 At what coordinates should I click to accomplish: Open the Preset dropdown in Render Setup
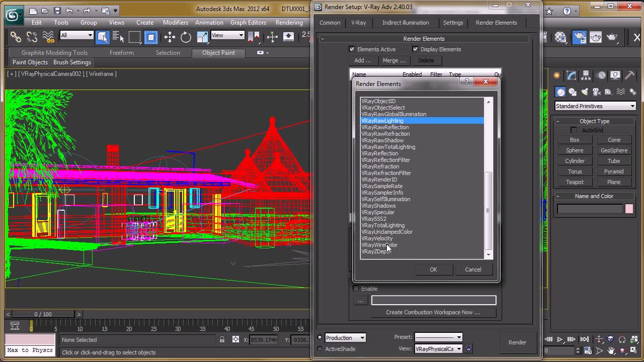coord(438,337)
